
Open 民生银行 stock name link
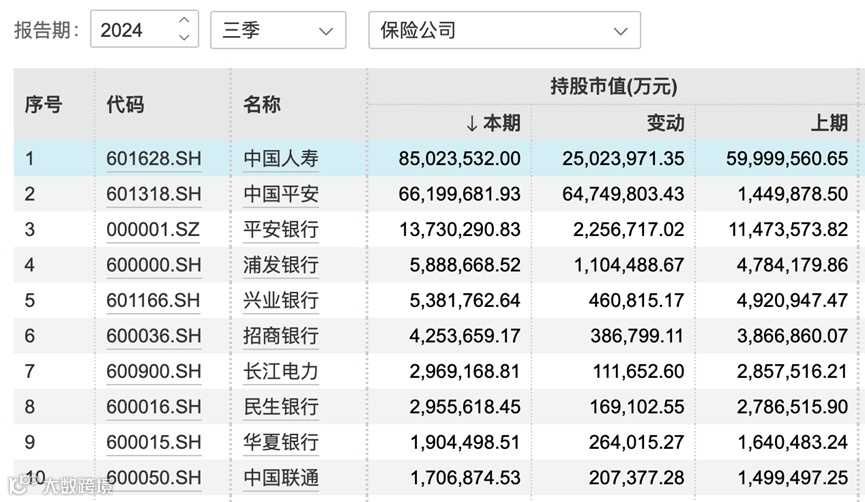(281, 407)
